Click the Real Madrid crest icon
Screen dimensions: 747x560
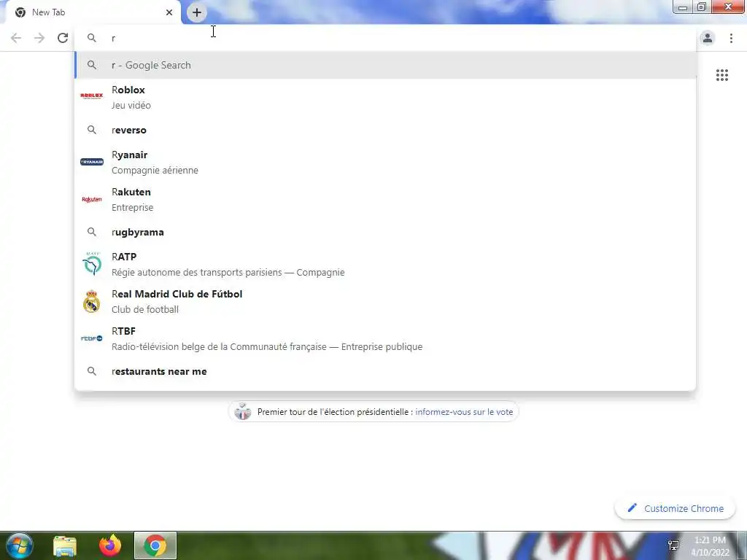click(x=91, y=301)
